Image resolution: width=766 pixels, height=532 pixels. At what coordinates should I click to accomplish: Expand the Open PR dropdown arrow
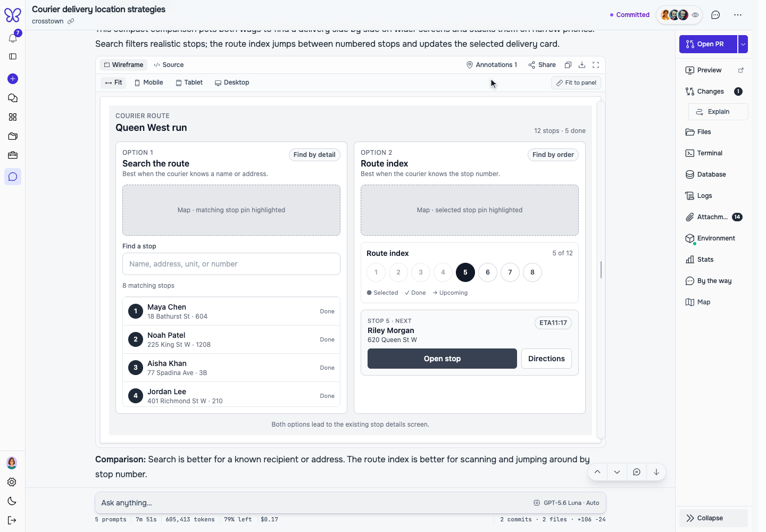(743, 44)
